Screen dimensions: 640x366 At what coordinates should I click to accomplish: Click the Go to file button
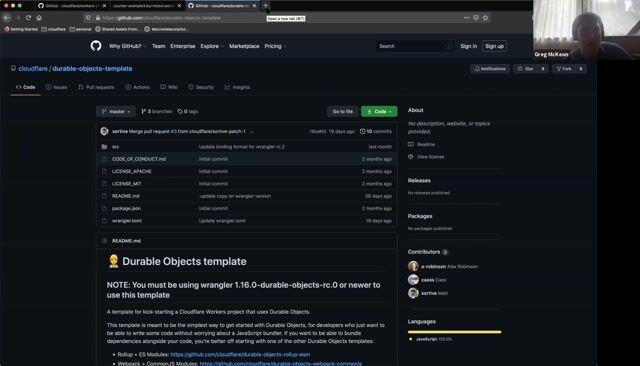click(342, 111)
